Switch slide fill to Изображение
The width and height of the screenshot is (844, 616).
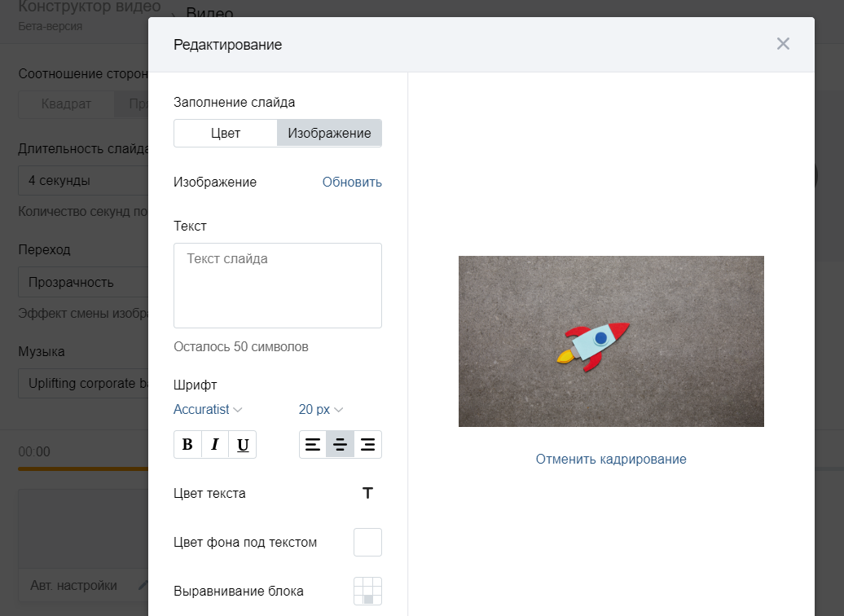[329, 134]
